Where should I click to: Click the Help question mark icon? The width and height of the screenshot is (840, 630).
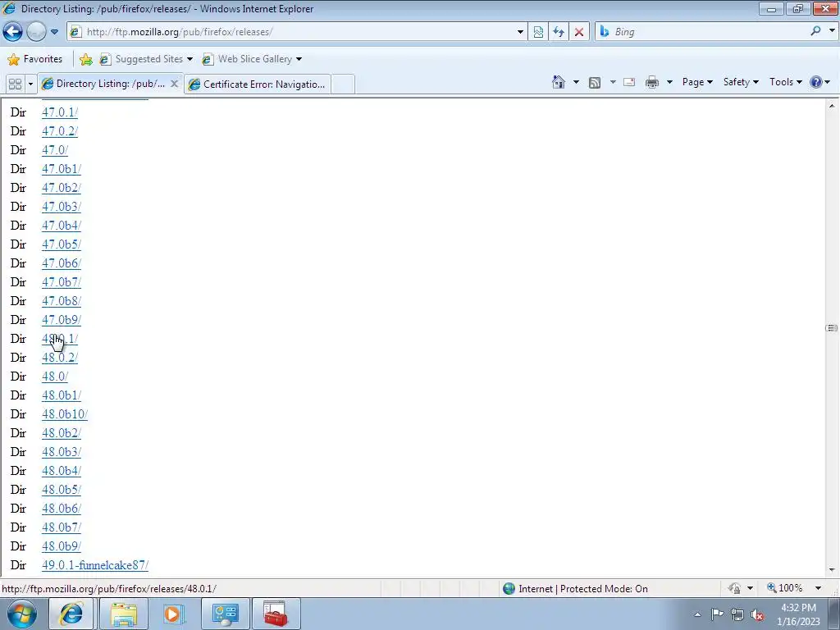click(816, 82)
